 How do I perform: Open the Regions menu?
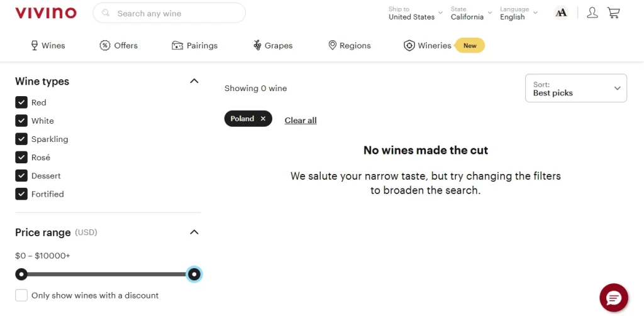point(350,46)
